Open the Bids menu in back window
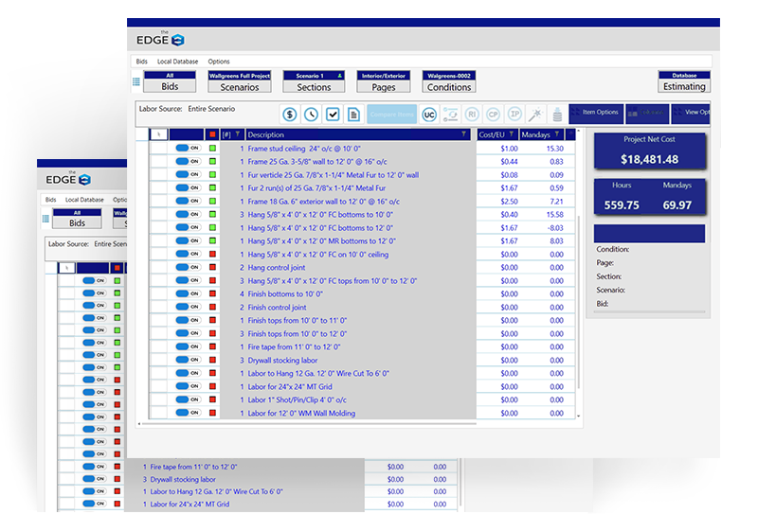 pyautogui.click(x=51, y=200)
